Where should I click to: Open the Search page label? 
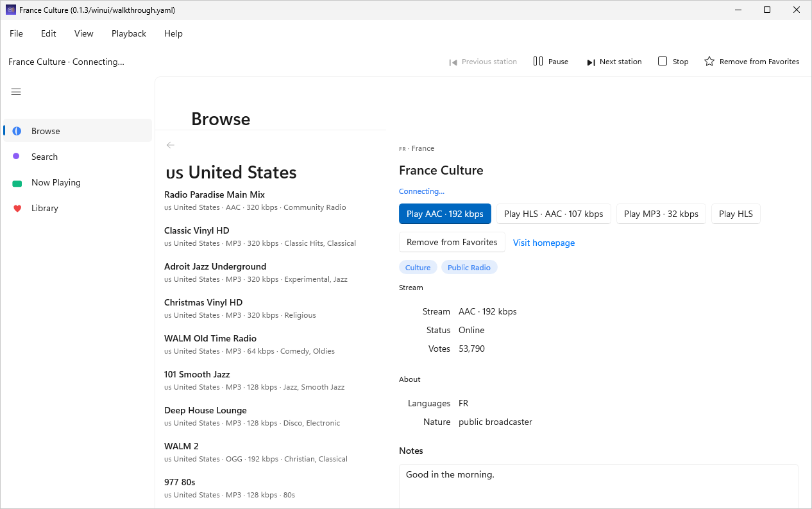point(44,157)
